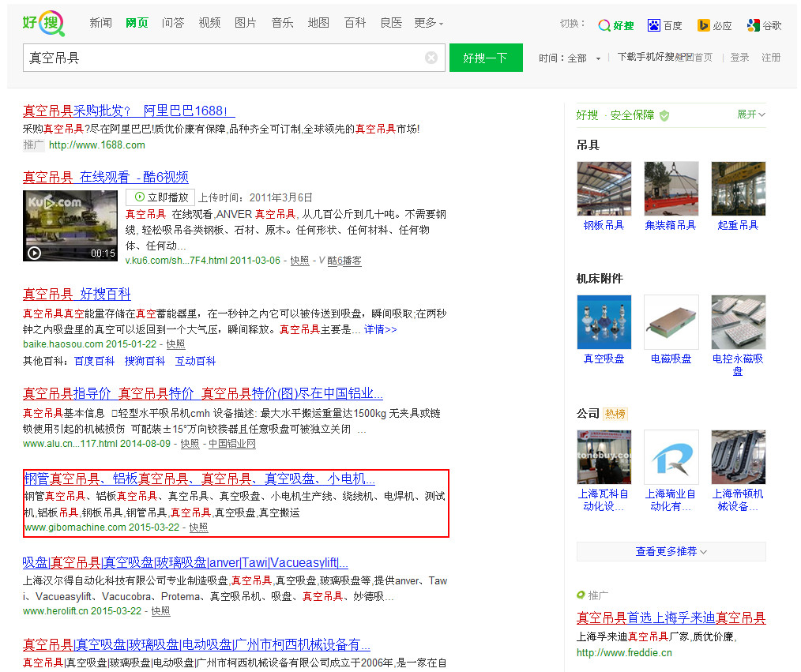Image resolution: width=801 pixels, height=672 pixels.
Task: Open the 视频 tab
Action: (209, 23)
